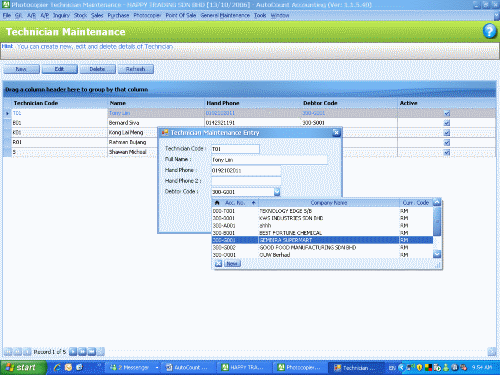Select the Bernard Siva name cell
Viewport: 500px width, 375px height.
point(156,123)
